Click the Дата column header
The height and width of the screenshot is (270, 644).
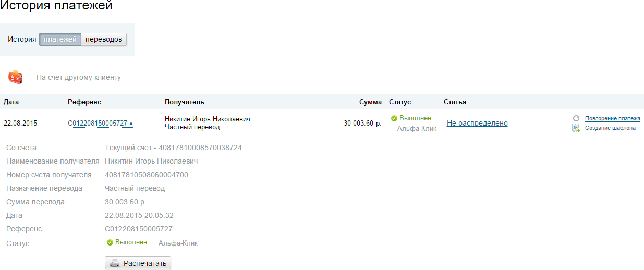pos(11,102)
